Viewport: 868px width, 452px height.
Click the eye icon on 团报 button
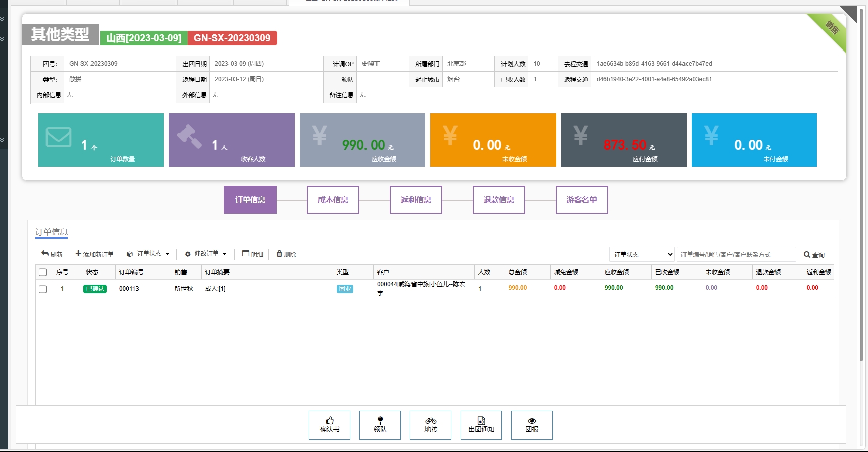coord(532,420)
